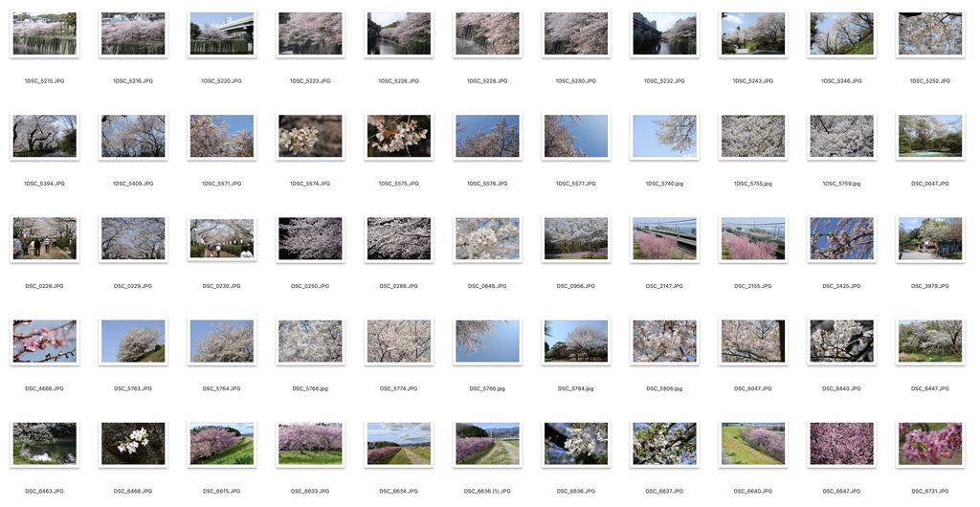Select the DSC_3425.JPG thumbnail
Viewport: 980px width, 507px height.
click(x=842, y=238)
